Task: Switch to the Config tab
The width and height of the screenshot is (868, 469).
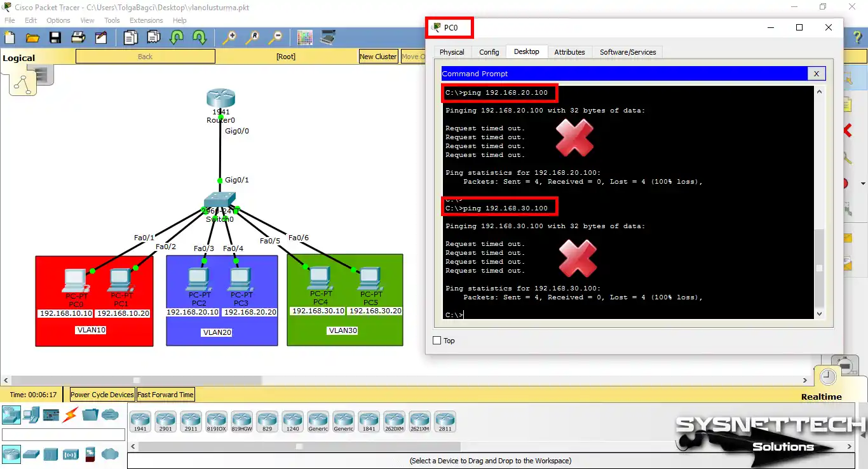Action: [x=489, y=52]
